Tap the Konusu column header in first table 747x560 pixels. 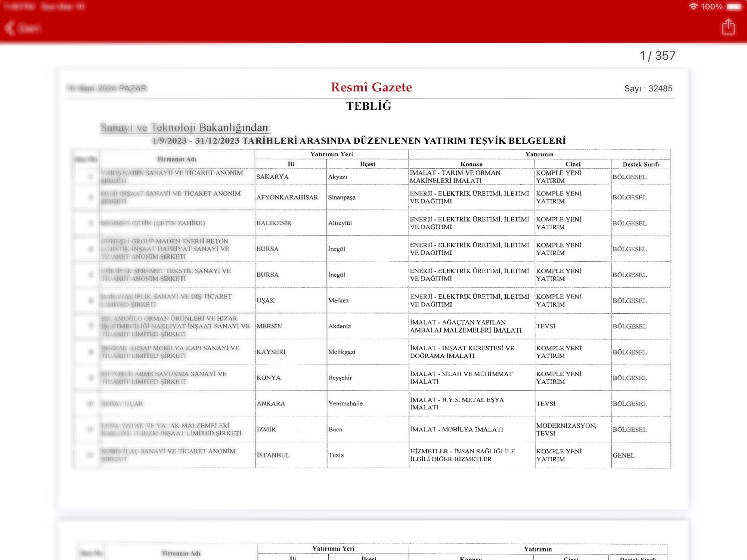click(x=471, y=164)
